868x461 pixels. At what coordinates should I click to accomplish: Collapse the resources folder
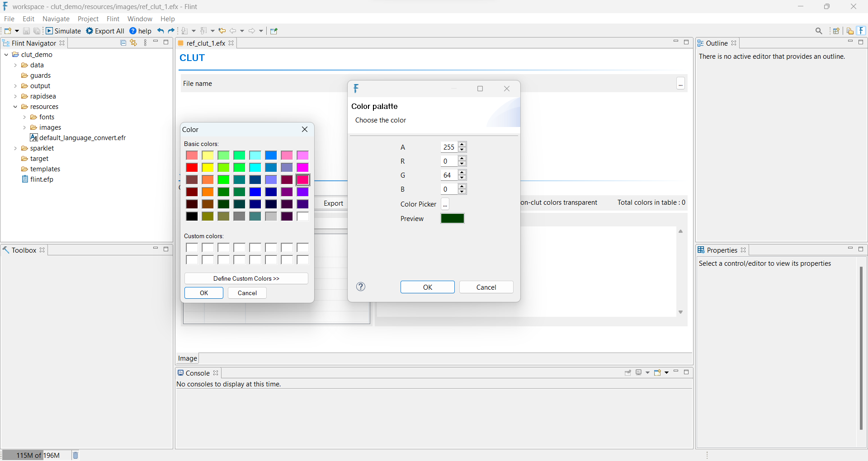[15, 107]
